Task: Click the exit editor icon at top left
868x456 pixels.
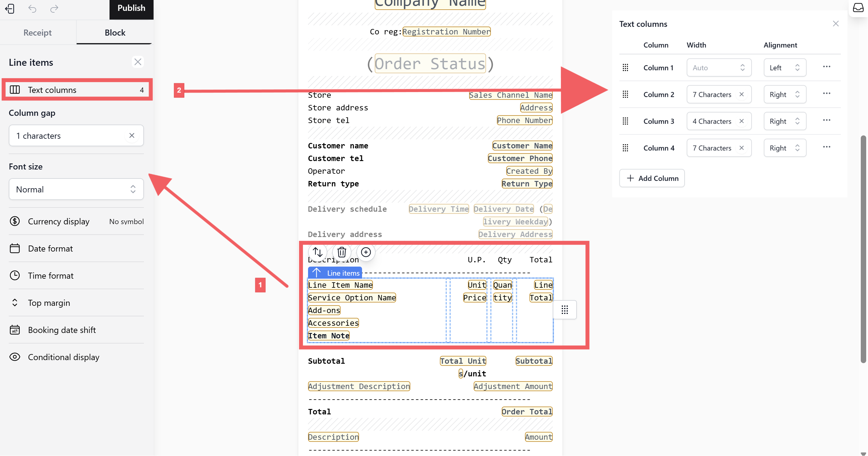Action: click(x=10, y=8)
